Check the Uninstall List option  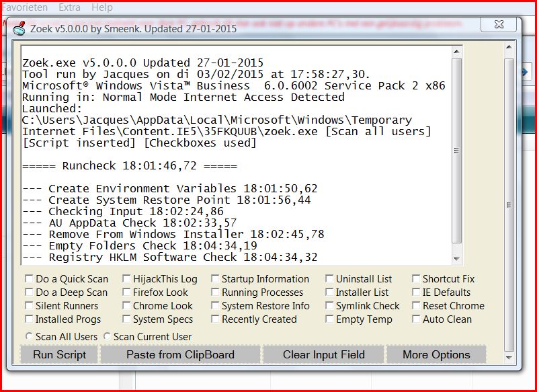pos(329,278)
